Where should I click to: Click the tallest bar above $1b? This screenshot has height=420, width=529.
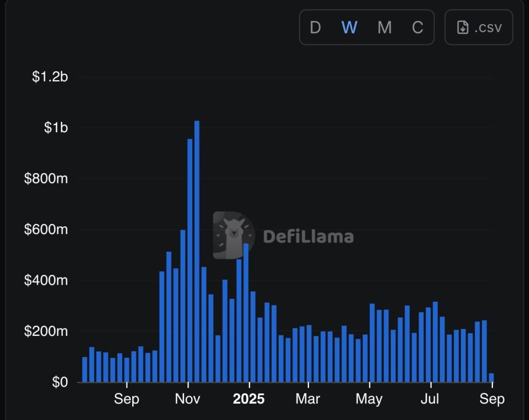pos(197,251)
